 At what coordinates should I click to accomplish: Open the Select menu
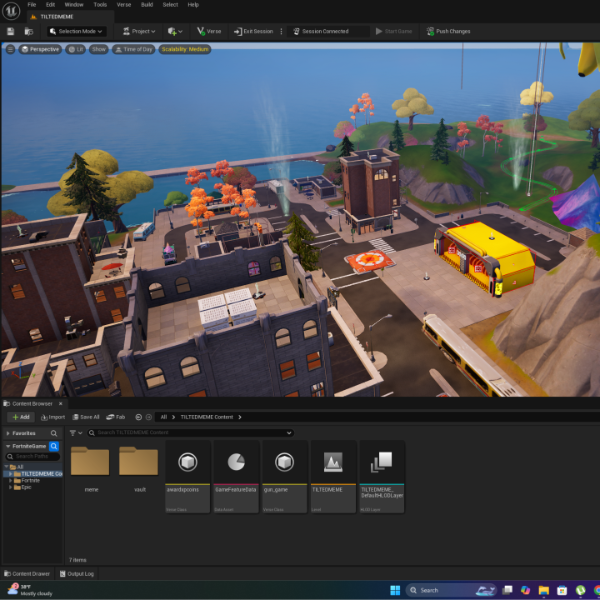tap(170, 5)
